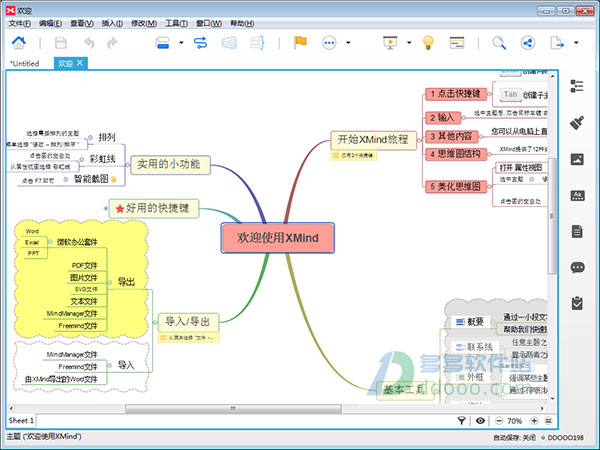
Task: Launch brainstorming light bulb
Action: click(428, 42)
